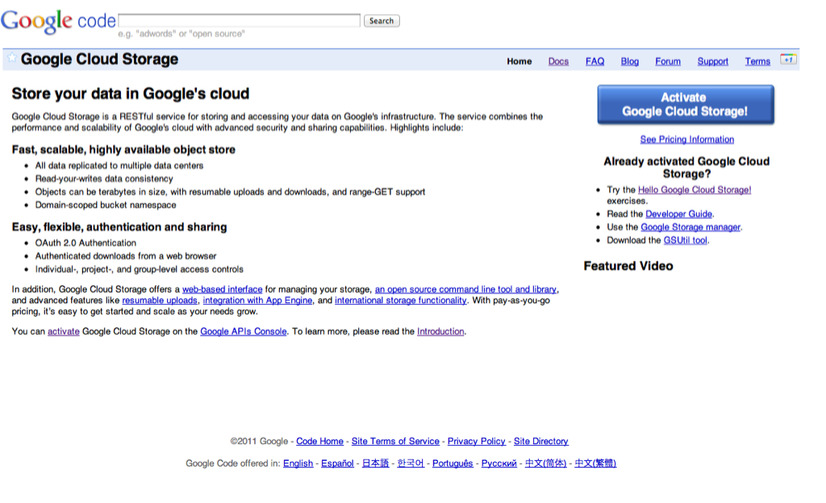
Task: Open the Introduction link
Action: [x=440, y=331]
